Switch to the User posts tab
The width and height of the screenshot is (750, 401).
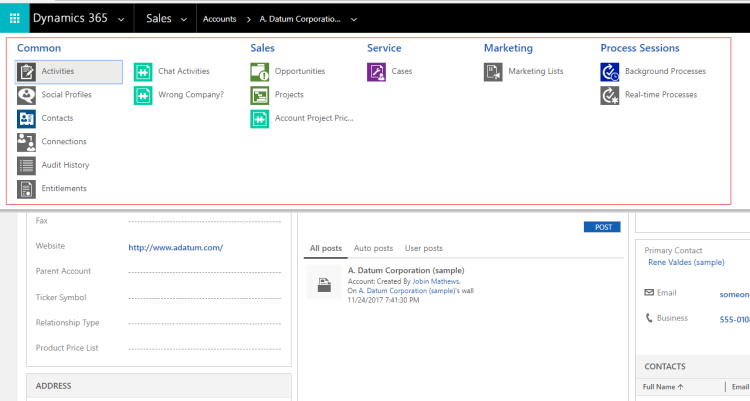click(x=423, y=248)
